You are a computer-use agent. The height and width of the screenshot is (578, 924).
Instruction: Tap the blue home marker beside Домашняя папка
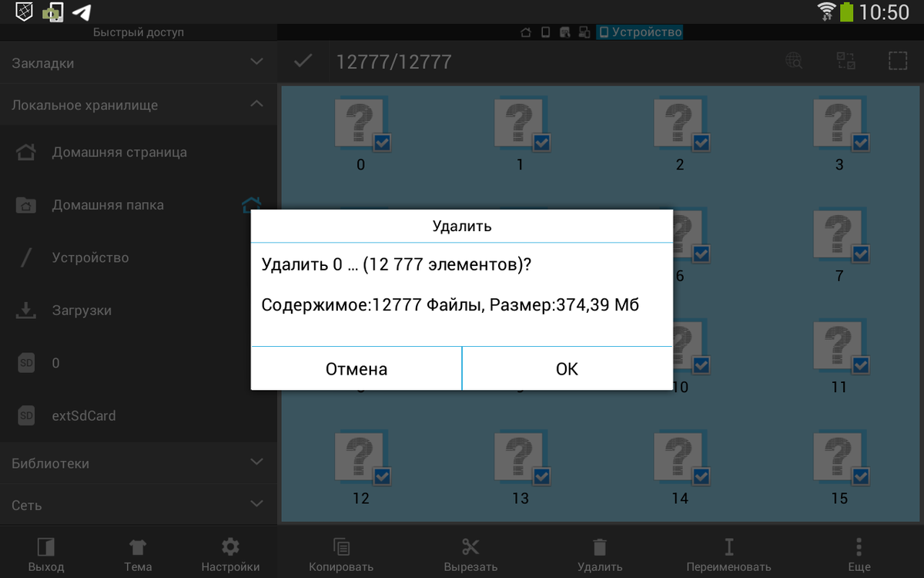click(251, 205)
